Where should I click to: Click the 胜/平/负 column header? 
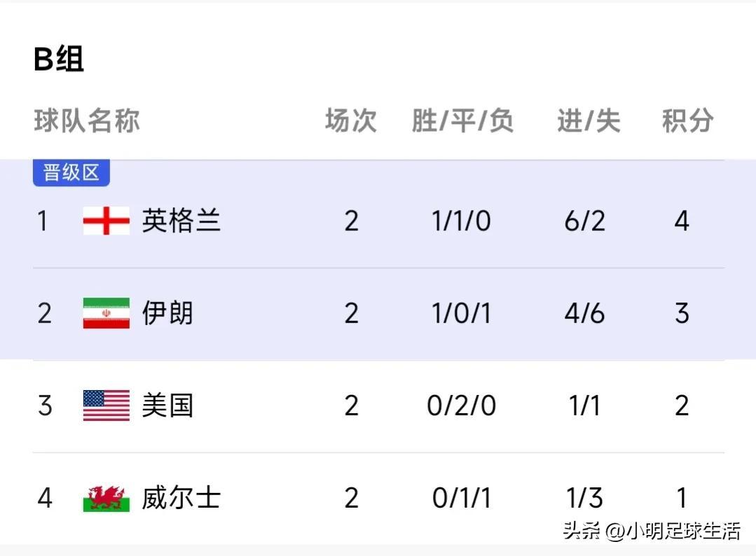(462, 120)
